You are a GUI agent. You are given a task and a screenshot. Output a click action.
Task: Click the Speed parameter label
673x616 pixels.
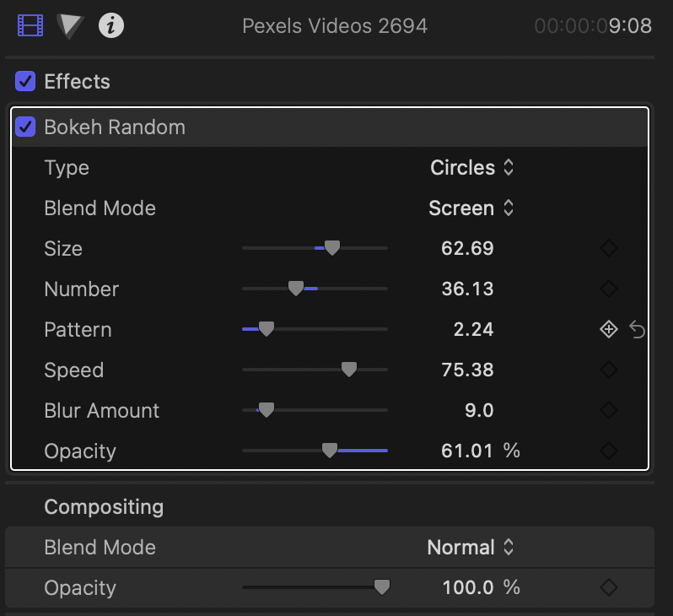coord(74,370)
